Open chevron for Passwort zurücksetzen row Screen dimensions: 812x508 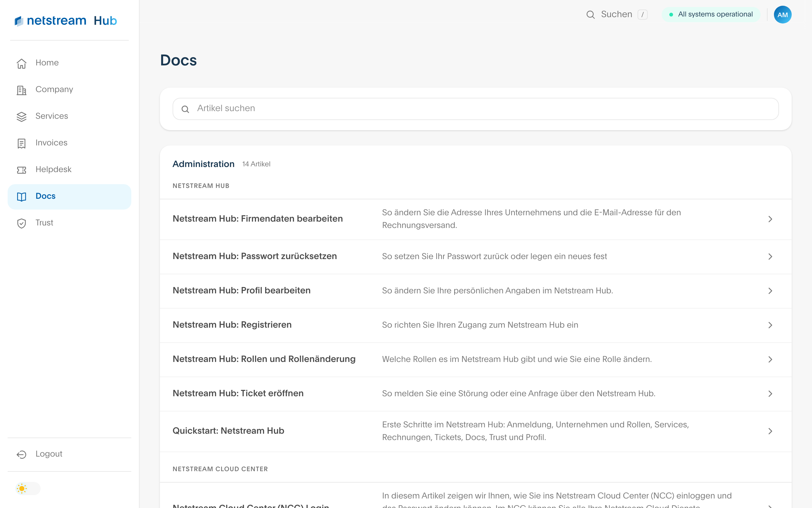770,257
